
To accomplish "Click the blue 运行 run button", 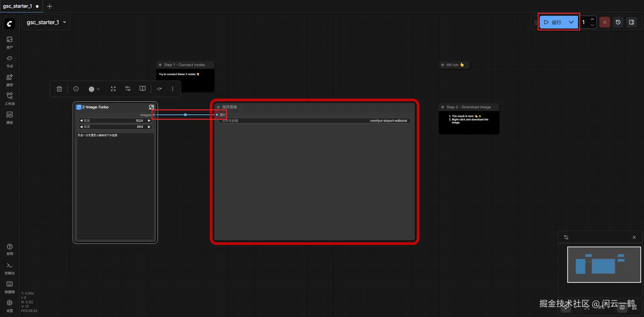I will pyautogui.click(x=552, y=22).
